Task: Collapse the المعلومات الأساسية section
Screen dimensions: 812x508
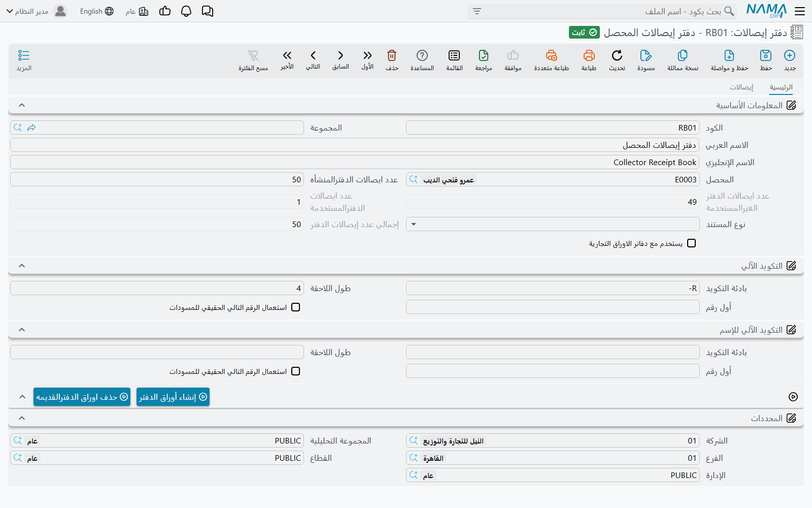Action: tap(22, 105)
